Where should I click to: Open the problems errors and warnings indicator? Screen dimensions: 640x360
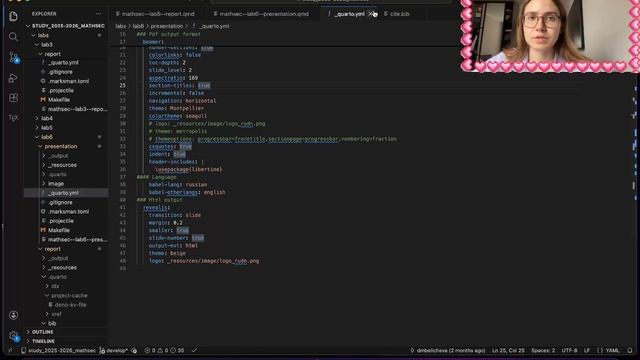[164, 350]
